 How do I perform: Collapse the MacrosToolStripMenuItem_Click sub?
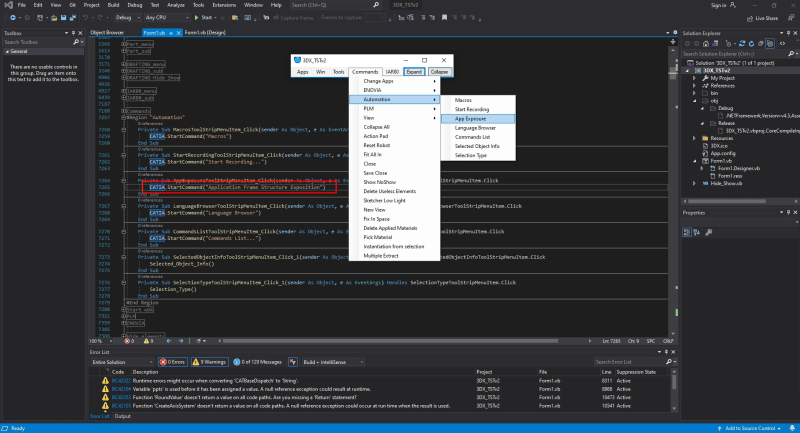123,130
